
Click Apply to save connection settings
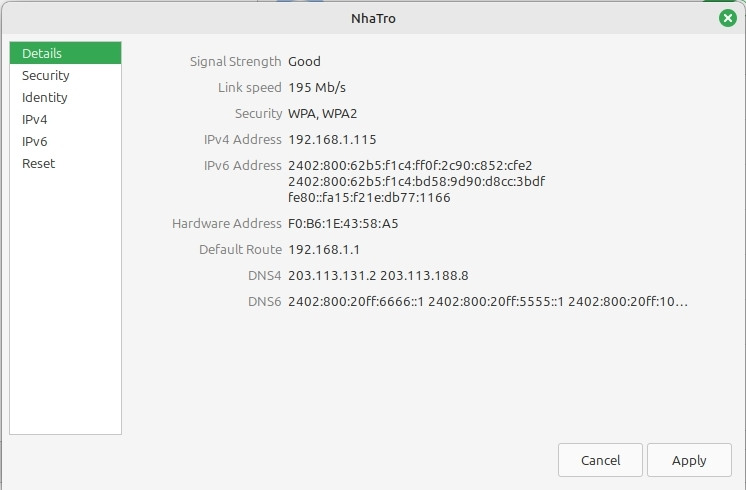coord(689,460)
